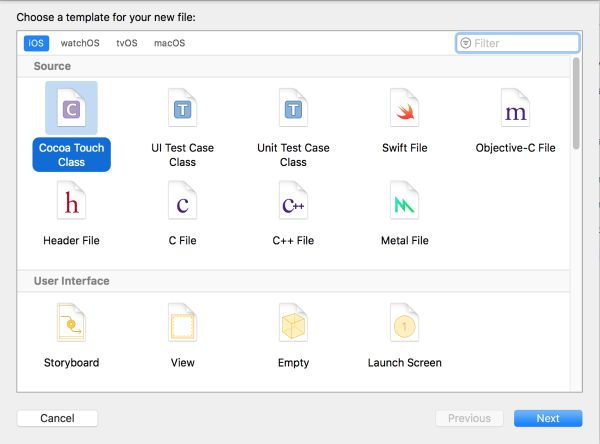Image resolution: width=600 pixels, height=444 pixels.
Task: Open the tvOS platform tab
Action: 127,43
